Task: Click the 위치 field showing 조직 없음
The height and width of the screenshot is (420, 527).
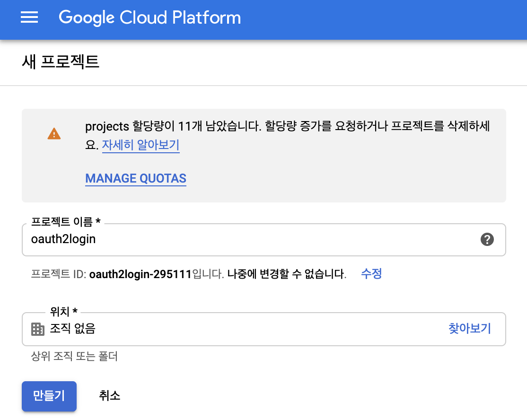Action: 264,329
